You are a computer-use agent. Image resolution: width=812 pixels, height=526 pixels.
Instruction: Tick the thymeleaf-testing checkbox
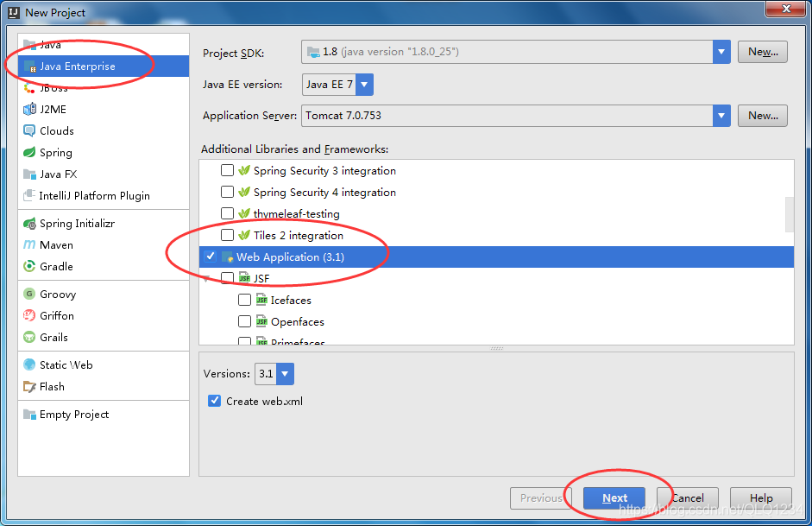tap(227, 213)
